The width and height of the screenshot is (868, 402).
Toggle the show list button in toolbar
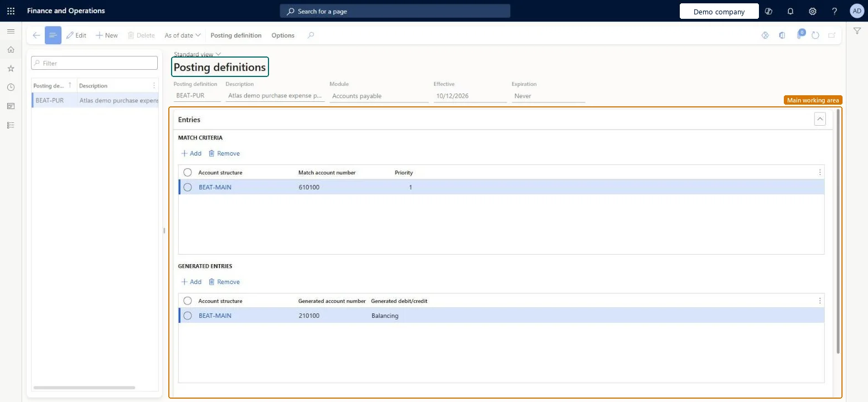tap(53, 35)
